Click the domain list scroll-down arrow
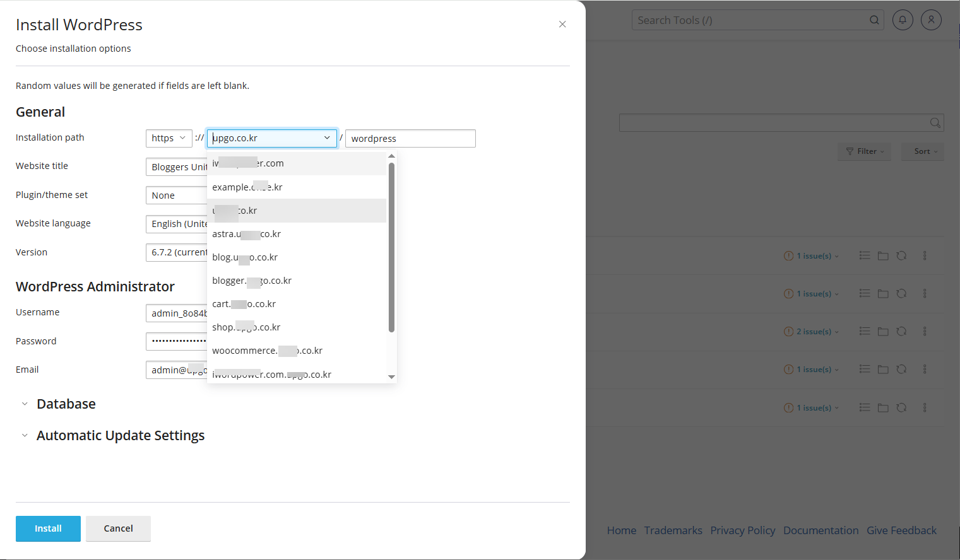 [x=391, y=377]
